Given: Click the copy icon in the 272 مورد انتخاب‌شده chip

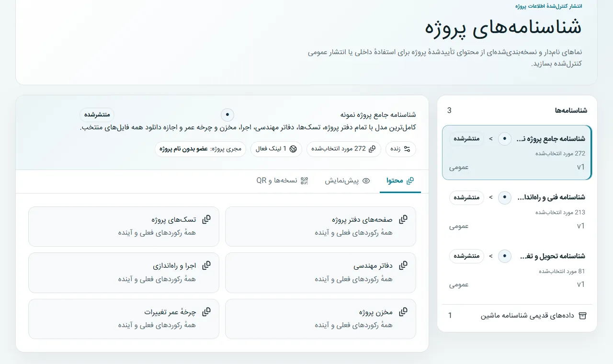Looking at the screenshot, I should [372, 149].
